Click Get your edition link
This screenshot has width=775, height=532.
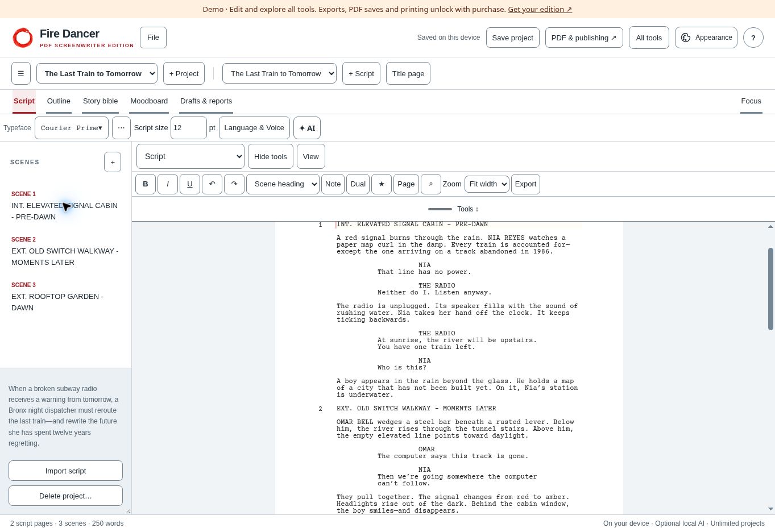click(x=540, y=9)
